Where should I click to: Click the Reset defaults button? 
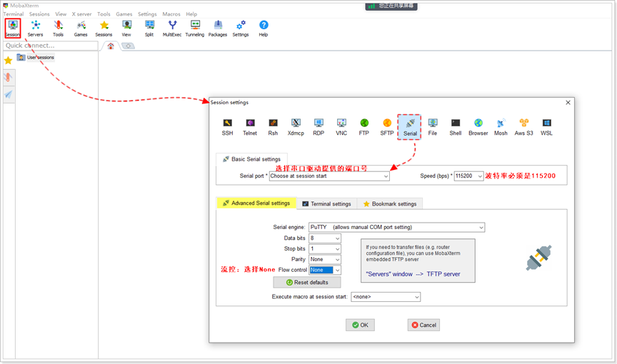click(307, 282)
